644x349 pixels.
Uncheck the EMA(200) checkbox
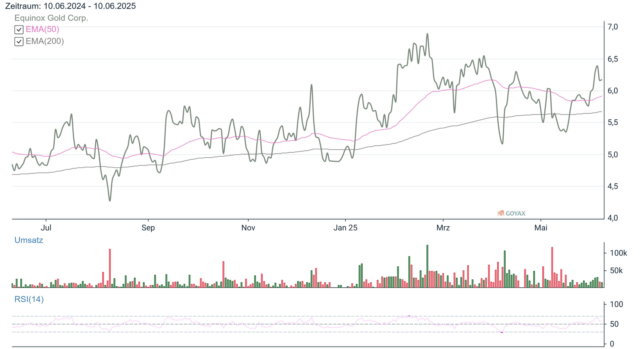click(19, 42)
